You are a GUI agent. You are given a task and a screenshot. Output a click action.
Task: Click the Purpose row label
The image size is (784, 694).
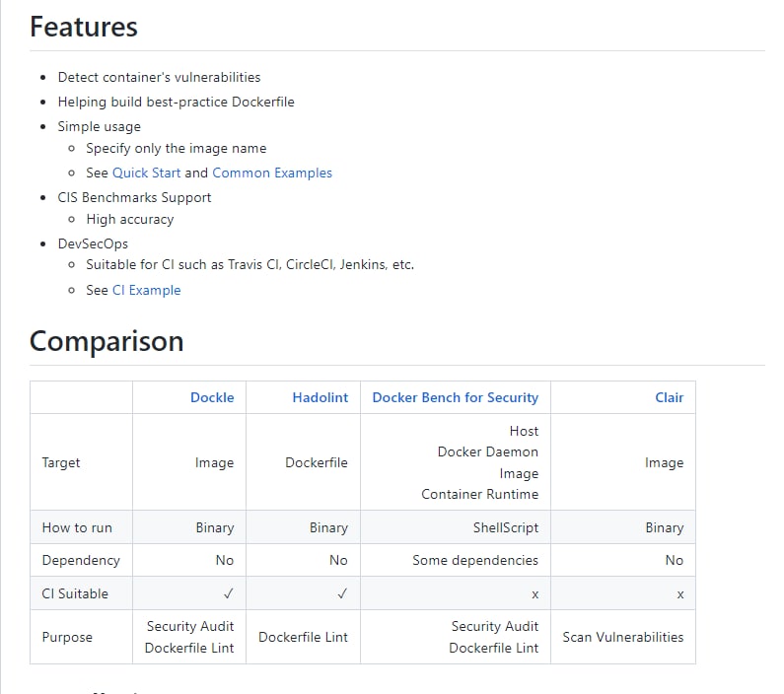(x=67, y=637)
